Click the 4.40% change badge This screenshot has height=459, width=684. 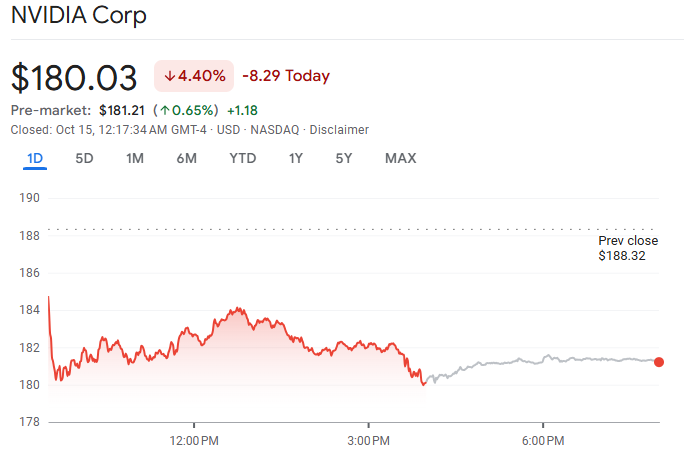tap(194, 76)
